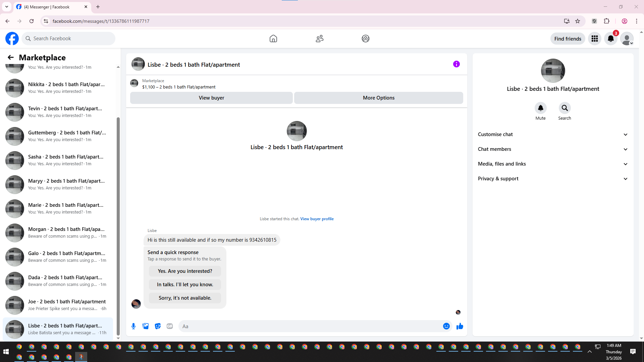Screen dimensions: 644x362
Task: Go back from Marketplace via the arrow
Action: (11, 57)
